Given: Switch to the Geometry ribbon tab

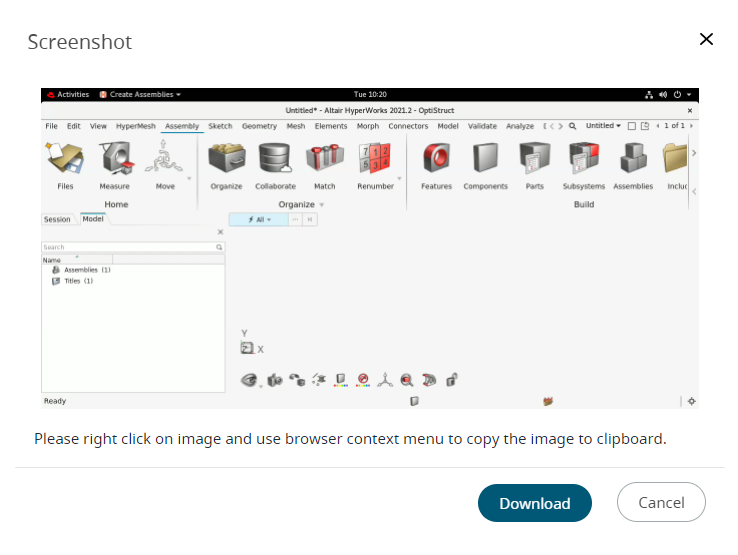Looking at the screenshot, I should (x=259, y=126).
